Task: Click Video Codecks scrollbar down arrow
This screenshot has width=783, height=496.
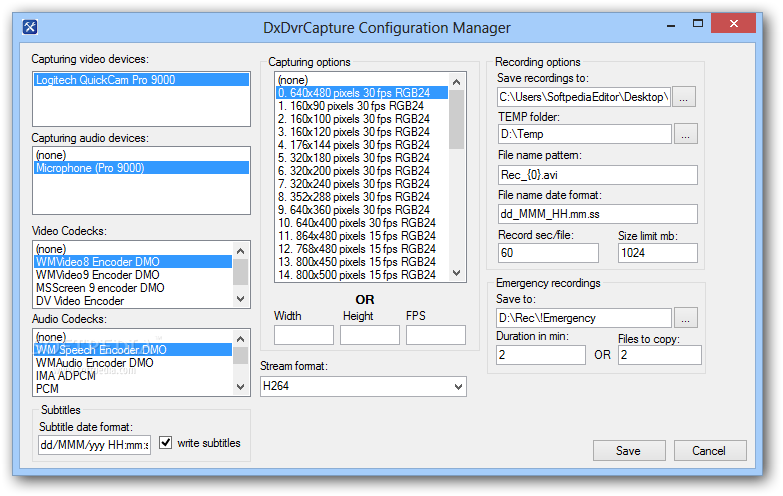Action: [241, 299]
